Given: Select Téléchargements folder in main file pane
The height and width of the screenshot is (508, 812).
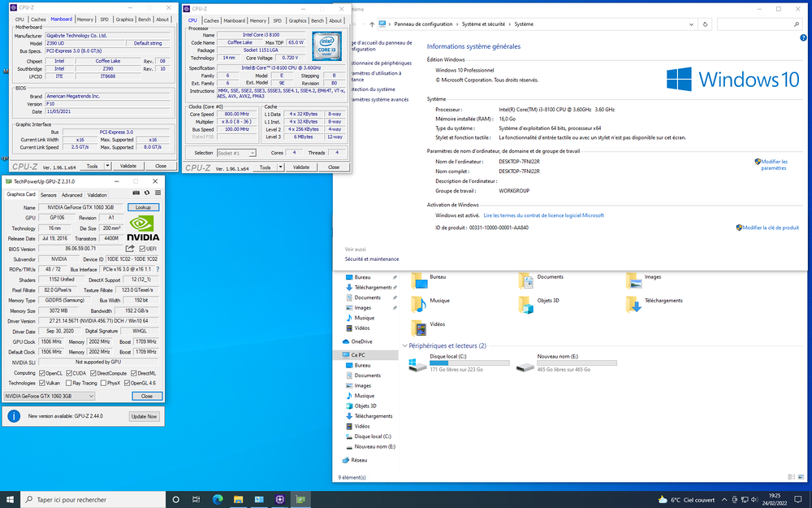Looking at the screenshot, I should [654, 304].
